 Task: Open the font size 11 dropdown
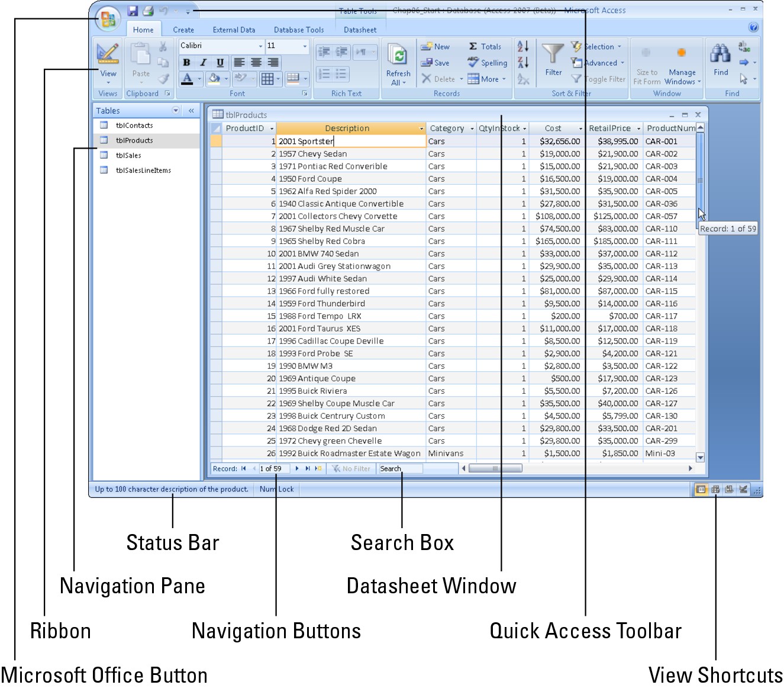click(x=305, y=46)
